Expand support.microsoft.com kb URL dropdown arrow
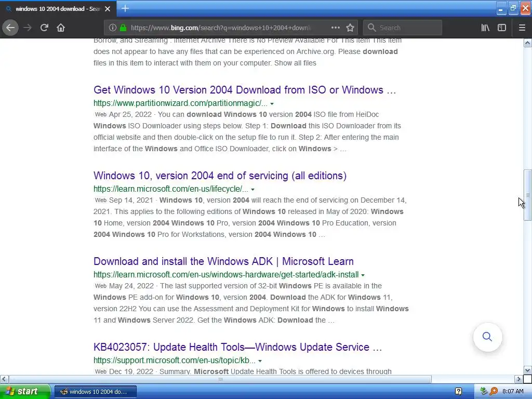 [x=260, y=361]
